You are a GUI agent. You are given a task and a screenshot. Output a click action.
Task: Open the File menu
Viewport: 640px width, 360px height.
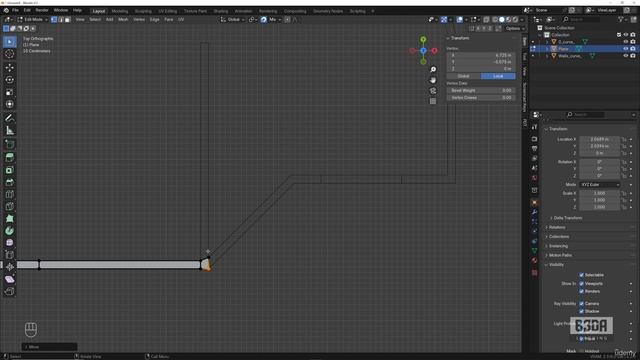(x=15, y=10)
